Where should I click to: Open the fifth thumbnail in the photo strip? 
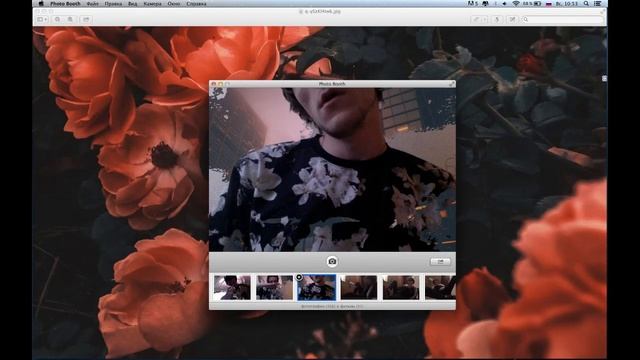click(x=401, y=287)
